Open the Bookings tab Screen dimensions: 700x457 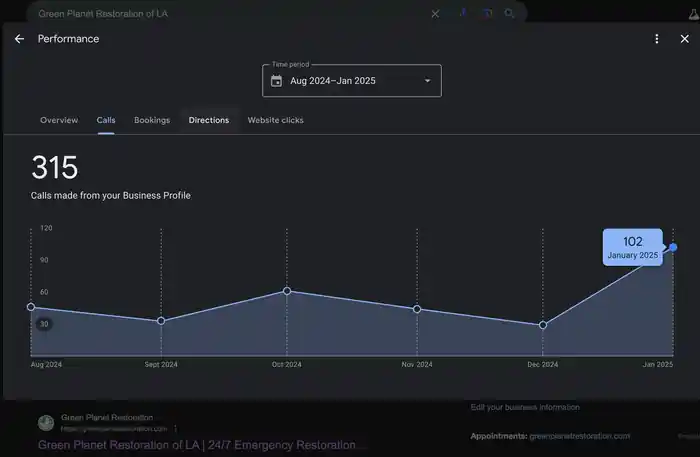pos(152,120)
